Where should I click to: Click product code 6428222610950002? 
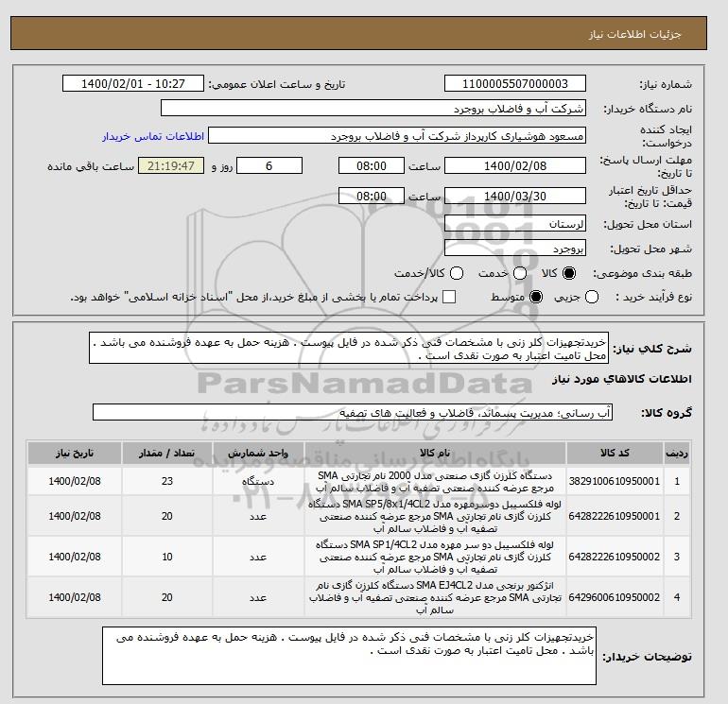click(615, 557)
